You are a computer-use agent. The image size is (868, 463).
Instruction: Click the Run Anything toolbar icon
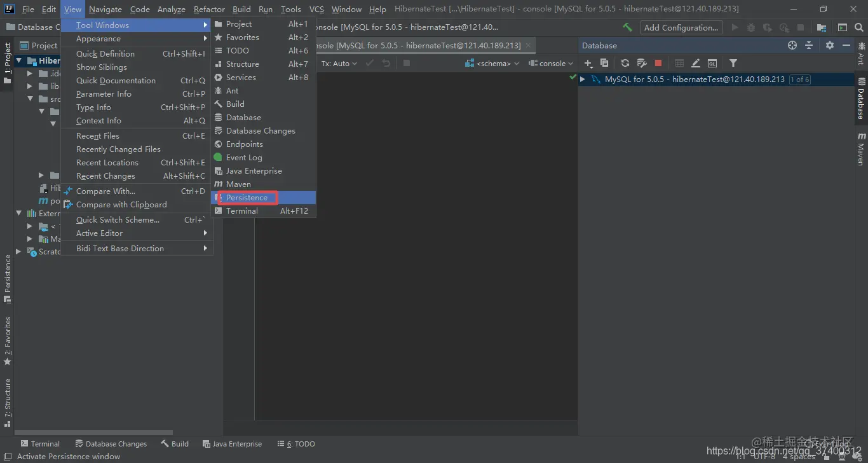pos(843,27)
